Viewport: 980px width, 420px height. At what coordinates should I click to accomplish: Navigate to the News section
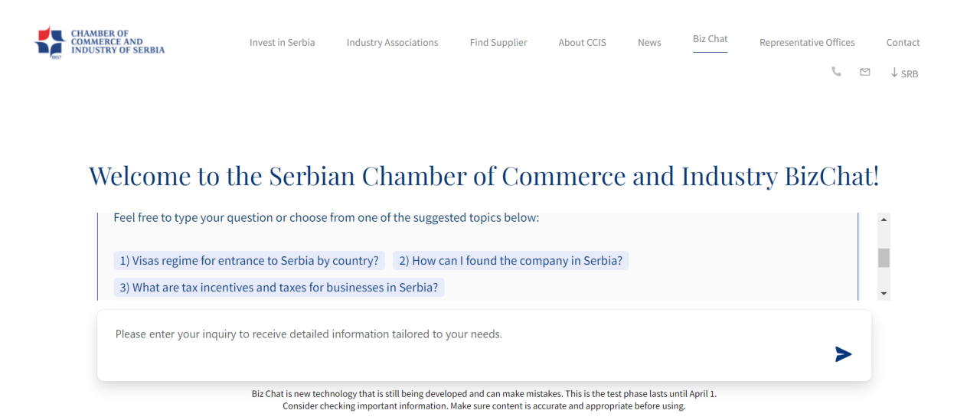point(649,43)
